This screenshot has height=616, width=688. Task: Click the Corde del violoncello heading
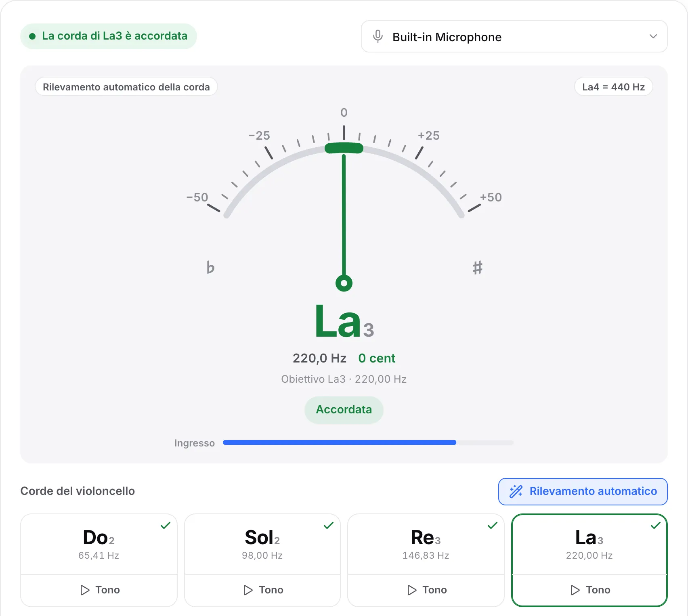tap(78, 491)
